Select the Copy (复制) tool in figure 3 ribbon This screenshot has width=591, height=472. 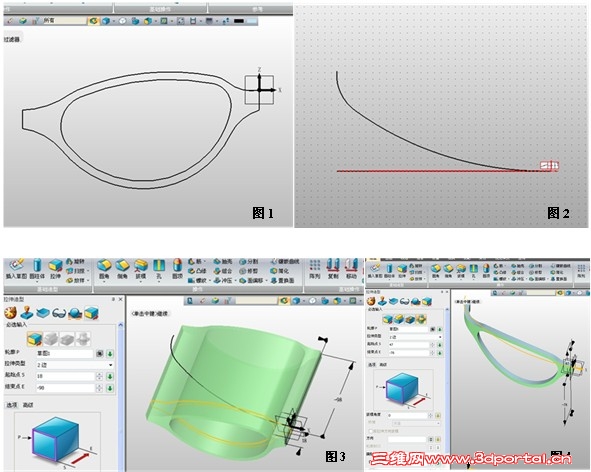[333, 269]
